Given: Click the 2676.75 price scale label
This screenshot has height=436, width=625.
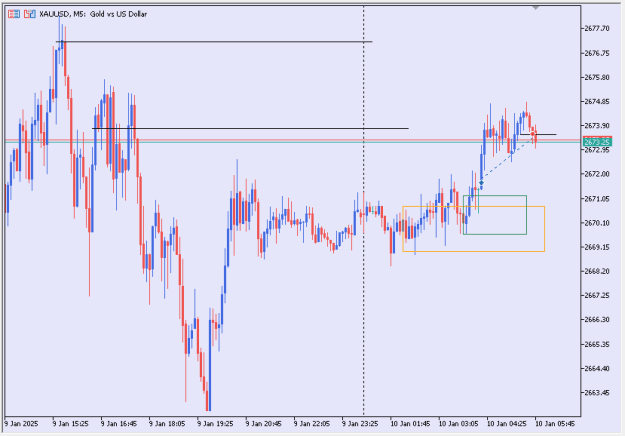Looking at the screenshot, I should 597,53.
